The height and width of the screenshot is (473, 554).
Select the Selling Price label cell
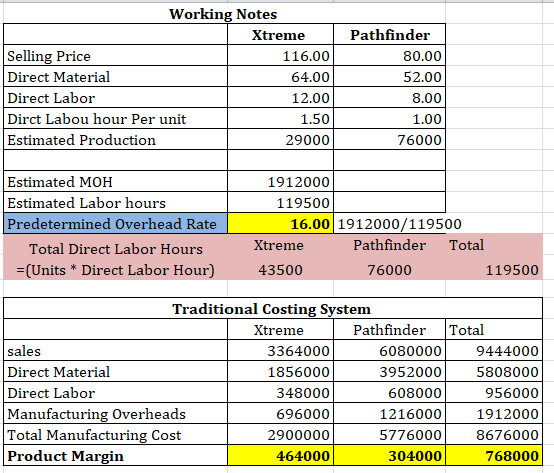pyautogui.click(x=115, y=56)
